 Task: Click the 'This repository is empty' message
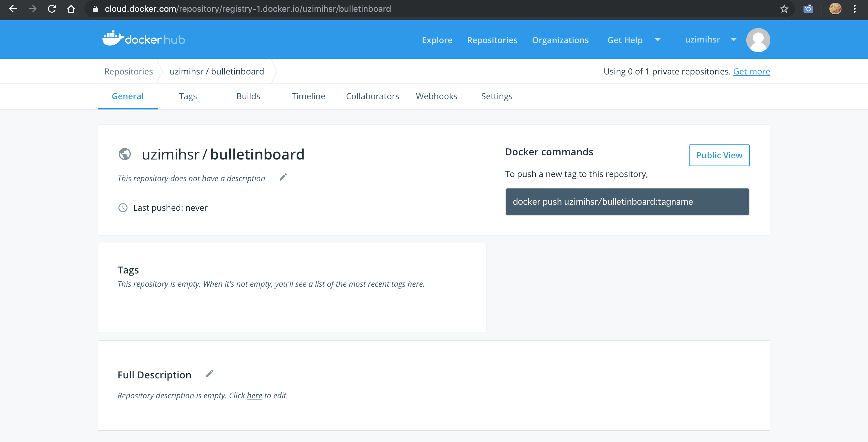click(x=271, y=284)
